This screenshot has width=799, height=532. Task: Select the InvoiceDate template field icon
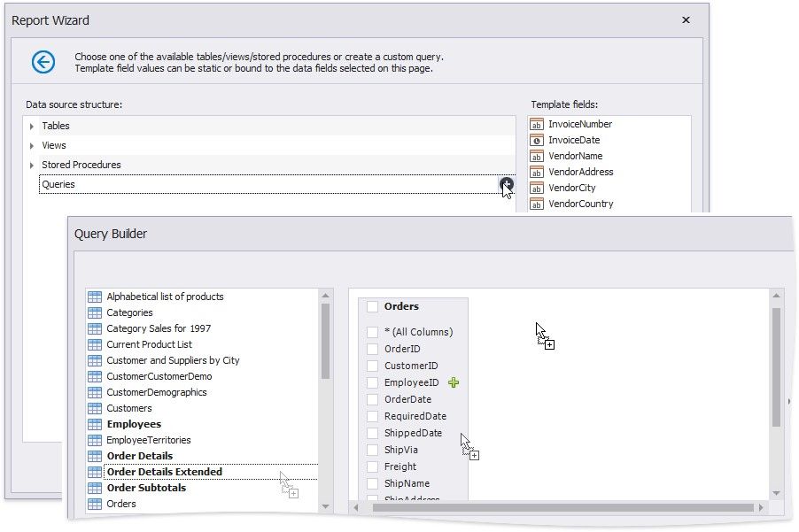click(x=536, y=141)
